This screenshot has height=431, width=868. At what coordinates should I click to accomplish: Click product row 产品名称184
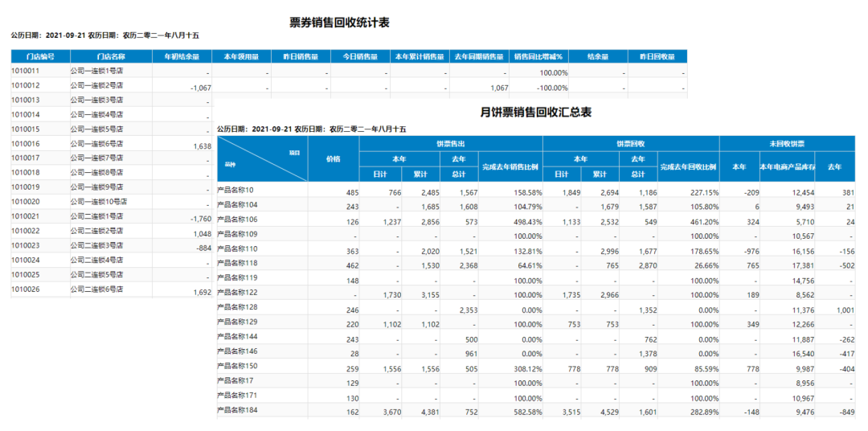[238, 410]
